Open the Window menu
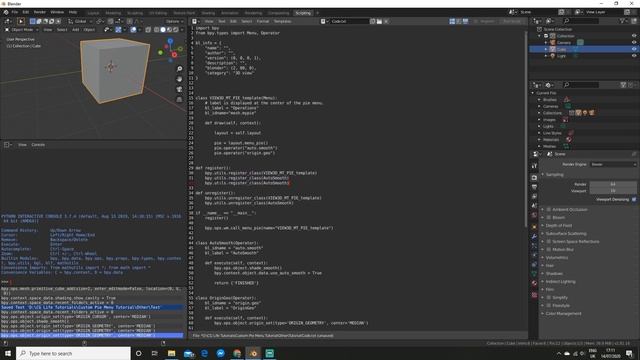Viewport: 640px width, 360px height. coord(57,12)
